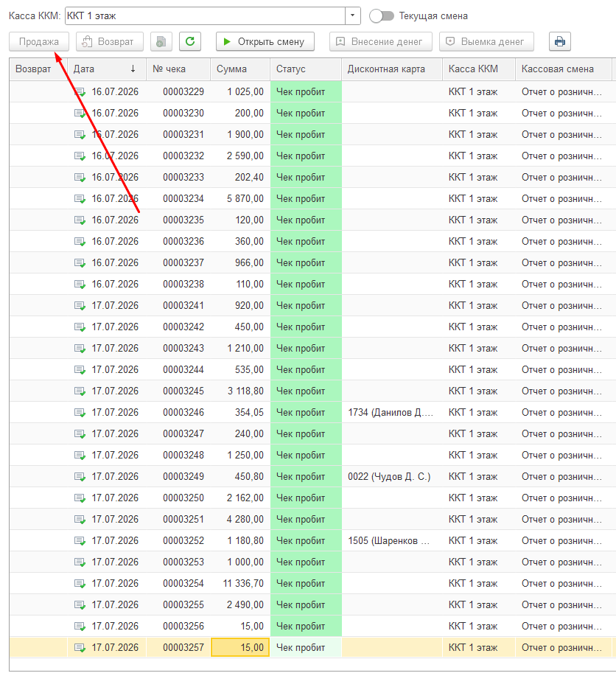Click receipt icon in row 00003237

(80, 262)
